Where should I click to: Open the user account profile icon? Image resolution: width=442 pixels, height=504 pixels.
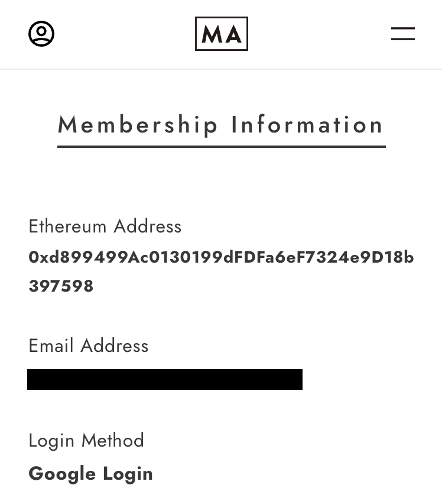41,34
